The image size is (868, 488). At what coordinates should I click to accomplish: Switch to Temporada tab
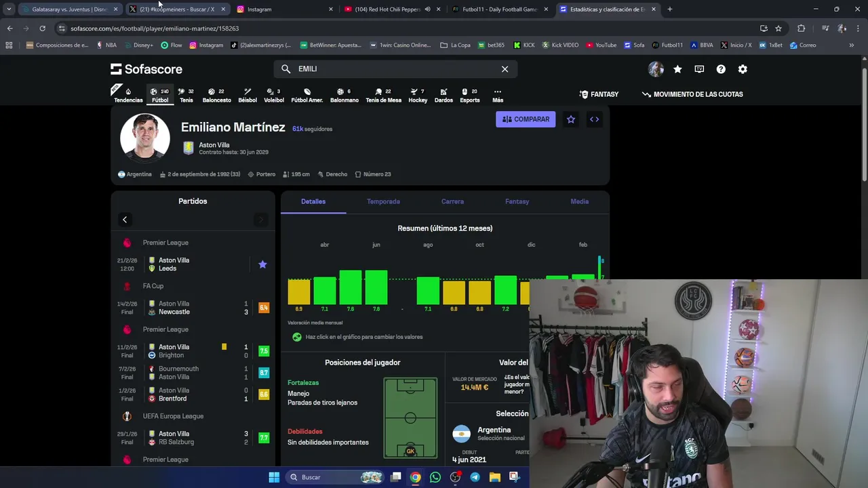383,201
